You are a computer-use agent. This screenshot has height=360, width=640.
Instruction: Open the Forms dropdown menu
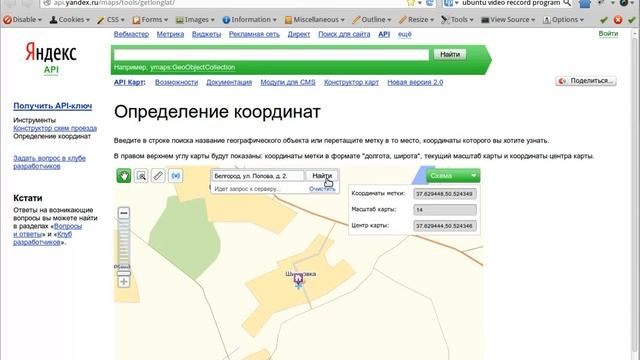click(150, 20)
